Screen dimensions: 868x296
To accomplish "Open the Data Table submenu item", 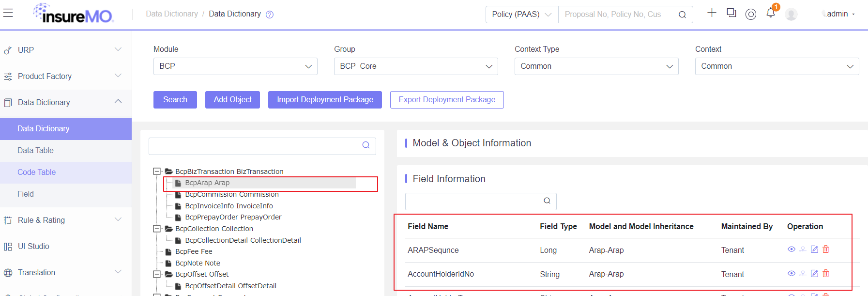I will [66, 151].
